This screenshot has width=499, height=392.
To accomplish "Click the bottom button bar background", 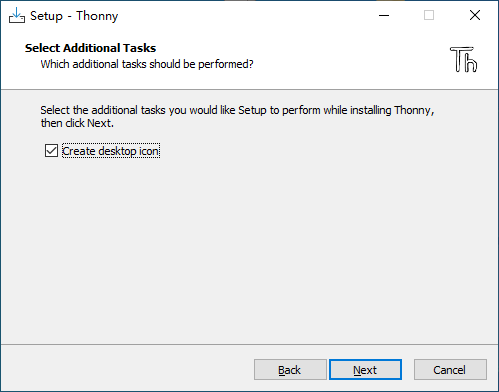I will point(127,368).
